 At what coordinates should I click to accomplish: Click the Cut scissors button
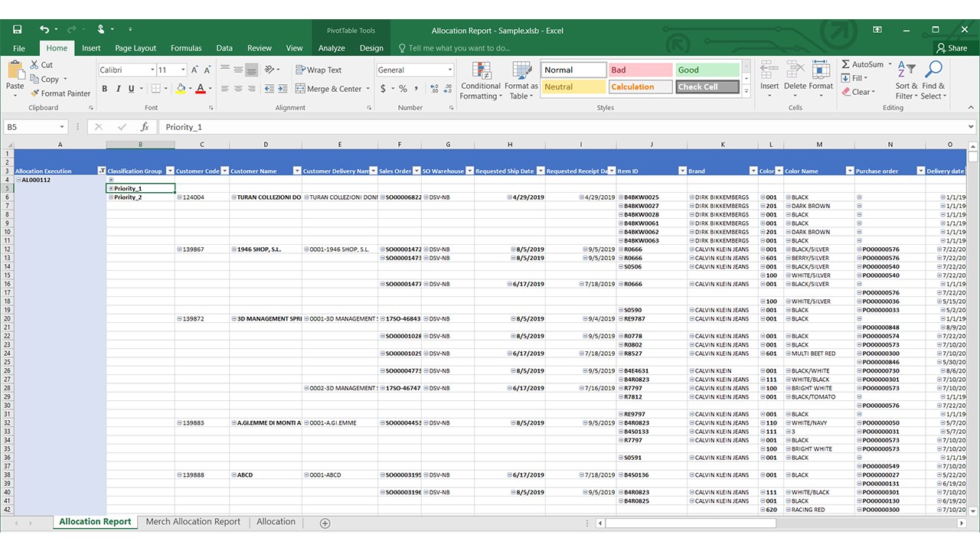[41, 65]
